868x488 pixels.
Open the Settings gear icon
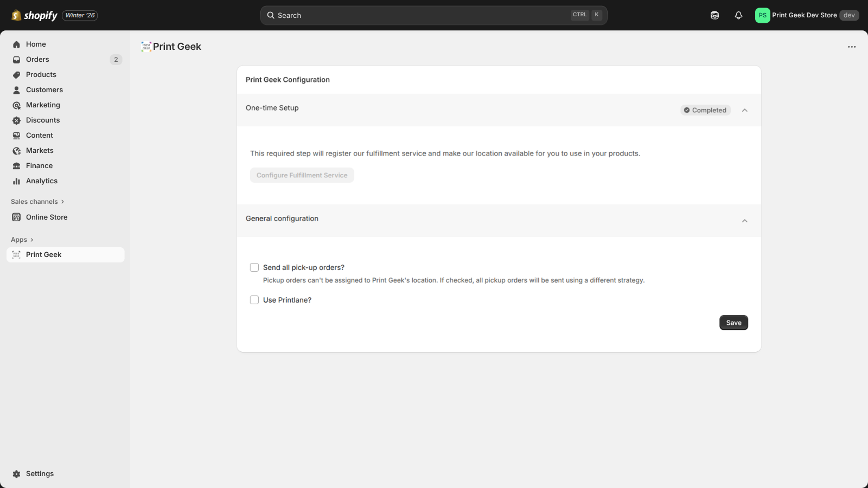coord(16,474)
